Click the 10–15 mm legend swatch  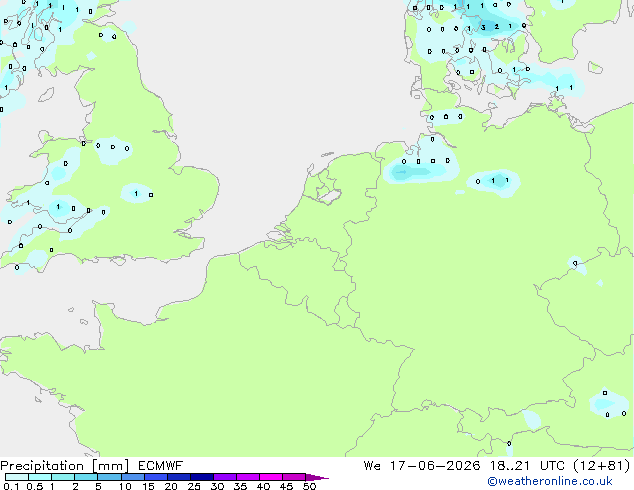tap(132, 477)
